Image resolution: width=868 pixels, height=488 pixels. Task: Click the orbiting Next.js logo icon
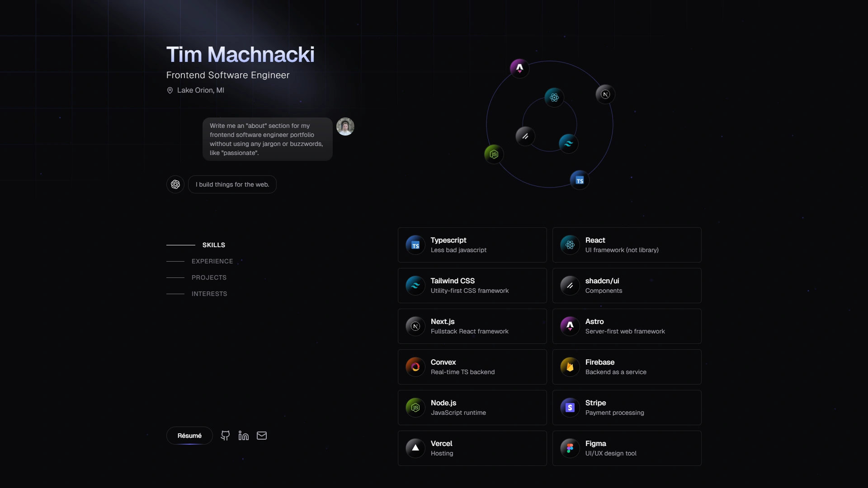[x=605, y=94]
